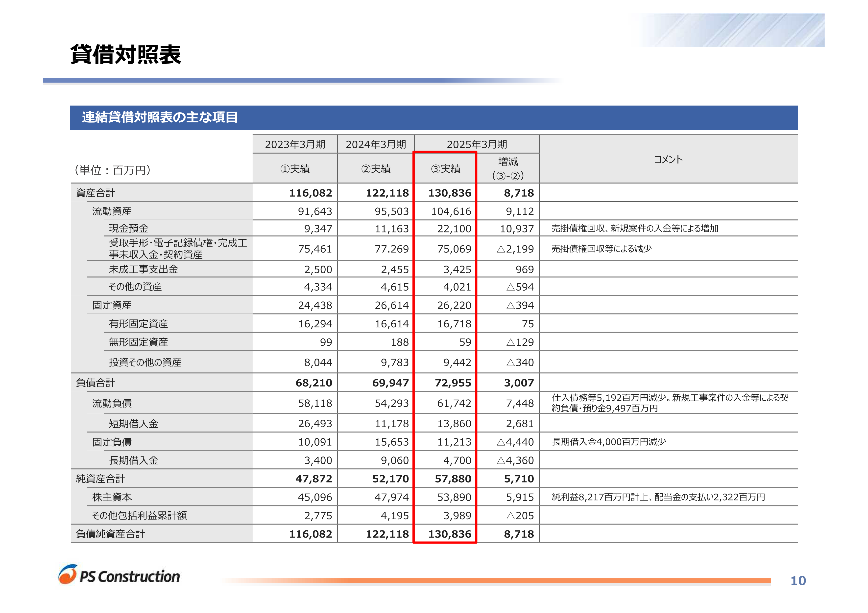This screenshot has width=868, height=613.
Task: Click value 9,060 in 長期借入金 row
Action: point(395,460)
